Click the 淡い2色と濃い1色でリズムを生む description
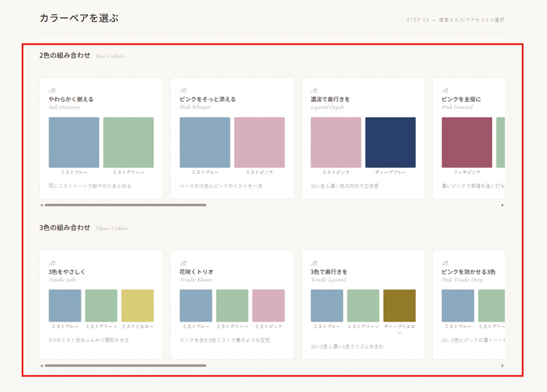 tap(347, 346)
